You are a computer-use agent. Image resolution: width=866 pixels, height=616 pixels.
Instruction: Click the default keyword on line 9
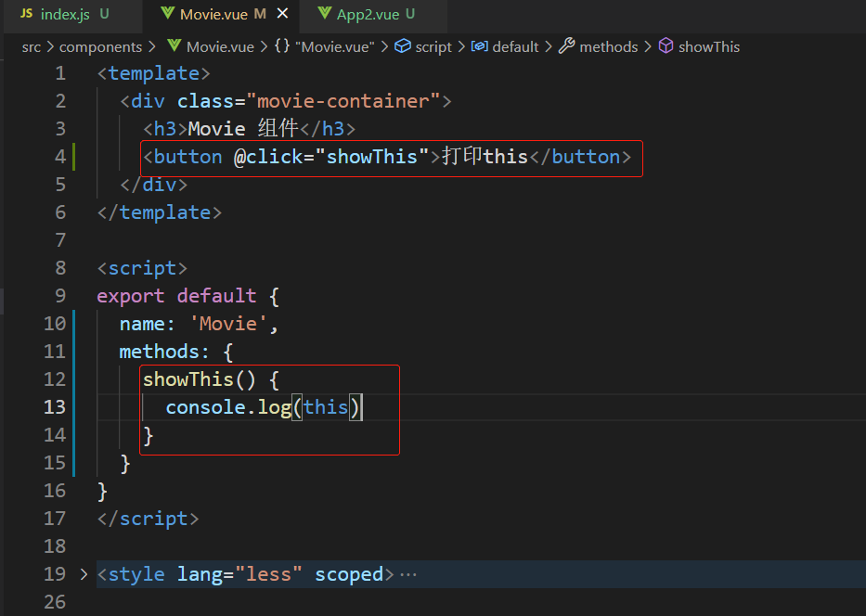point(216,297)
